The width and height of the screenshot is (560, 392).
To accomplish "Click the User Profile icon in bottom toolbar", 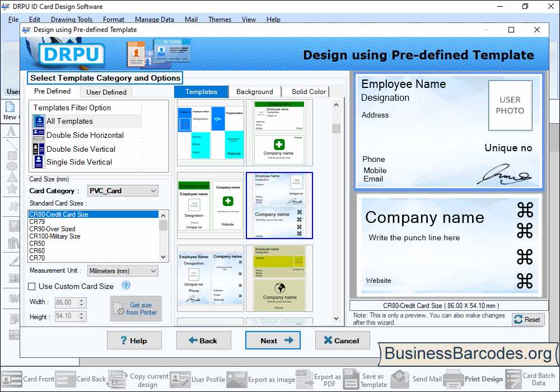I will coord(180,379).
